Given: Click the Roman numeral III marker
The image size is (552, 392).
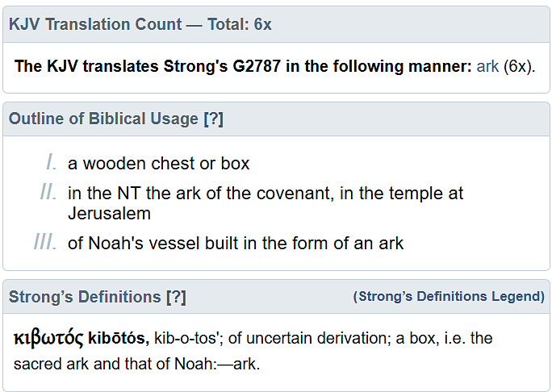Looking at the screenshot, I should (x=45, y=243).
